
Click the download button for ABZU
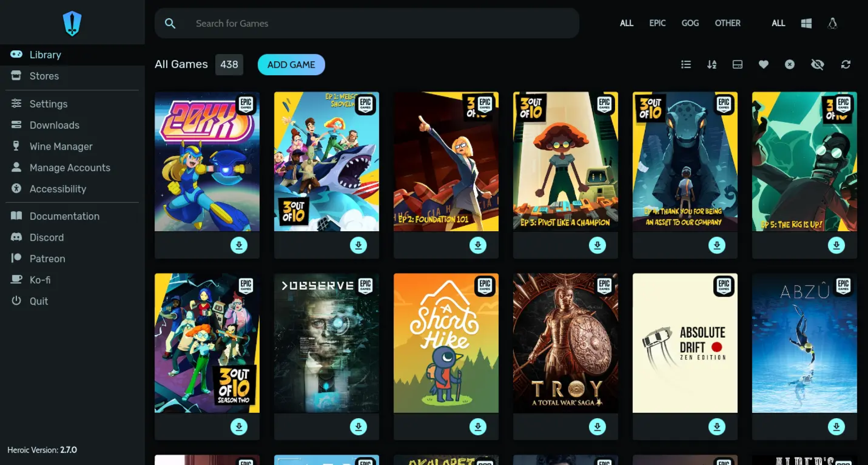point(835,425)
